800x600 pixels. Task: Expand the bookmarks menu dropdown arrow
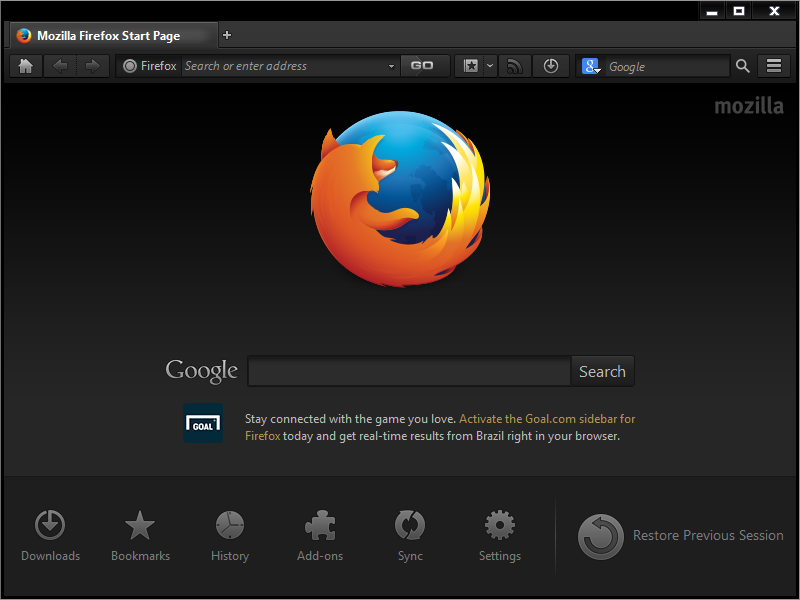click(x=490, y=66)
